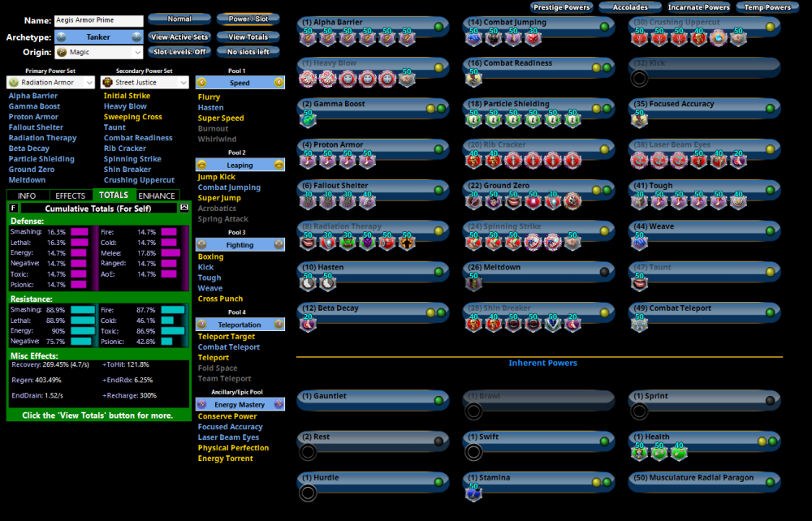The height and width of the screenshot is (521, 812).
Task: Toggle the green indicator on Alpha Barrier
Action: [438, 27]
